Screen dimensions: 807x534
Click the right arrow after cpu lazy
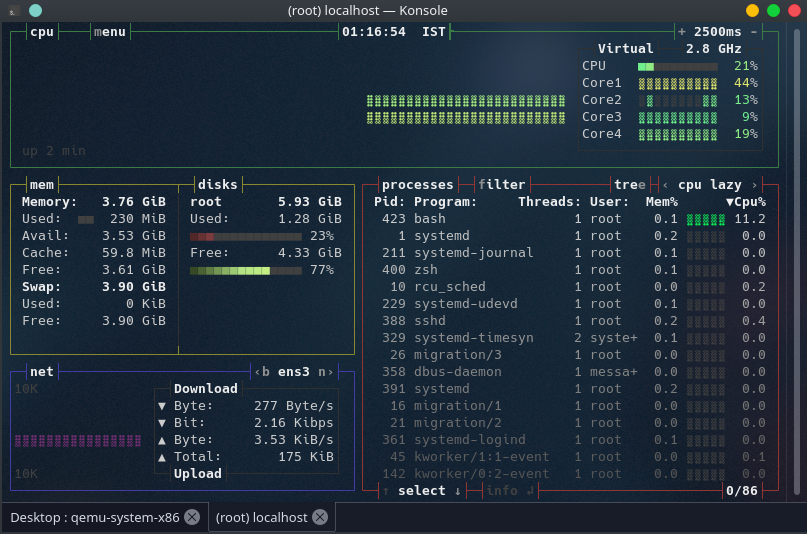[x=754, y=185]
